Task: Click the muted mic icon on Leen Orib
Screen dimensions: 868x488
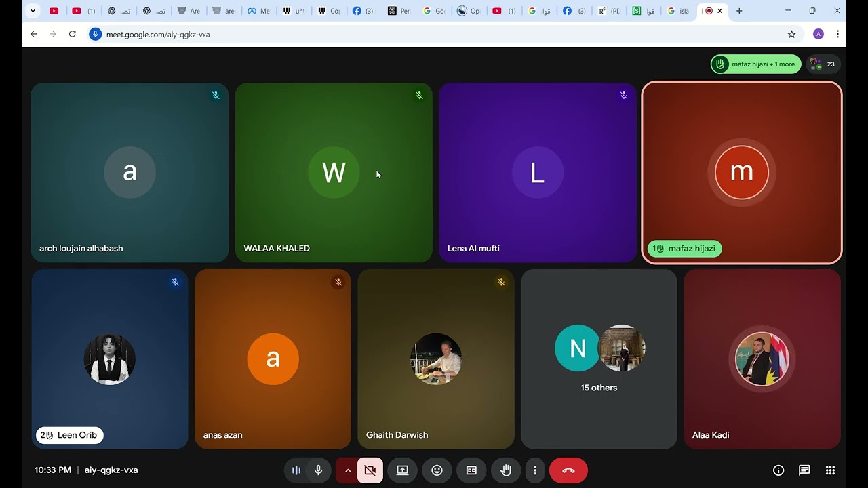Action: [175, 282]
